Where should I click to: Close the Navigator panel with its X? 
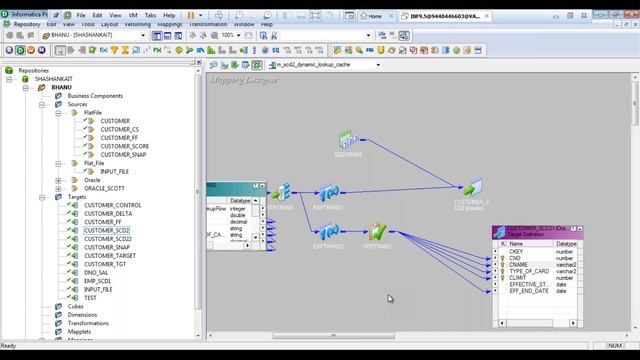pos(199,62)
